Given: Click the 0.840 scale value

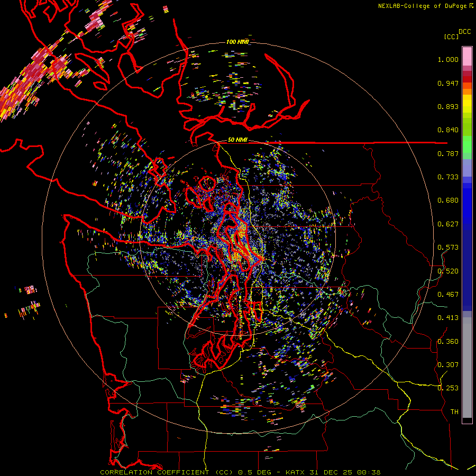Looking at the screenshot, I should 448,130.
